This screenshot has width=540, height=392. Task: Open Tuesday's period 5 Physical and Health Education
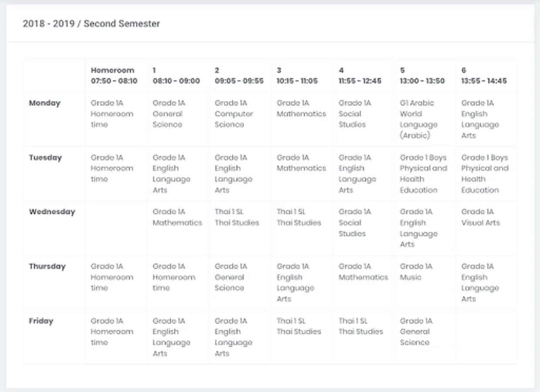[423, 174]
